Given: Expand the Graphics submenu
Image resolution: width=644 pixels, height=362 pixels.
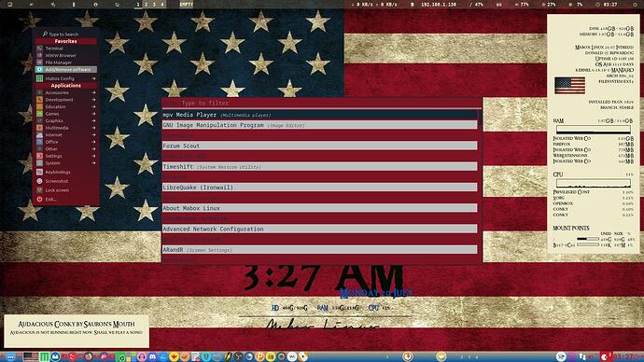Looking at the screenshot, I should 65,120.
